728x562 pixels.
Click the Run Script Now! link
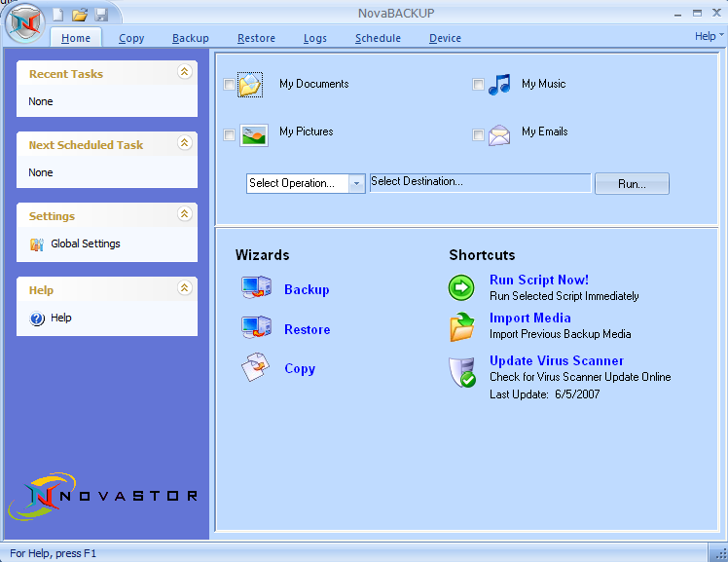point(539,280)
